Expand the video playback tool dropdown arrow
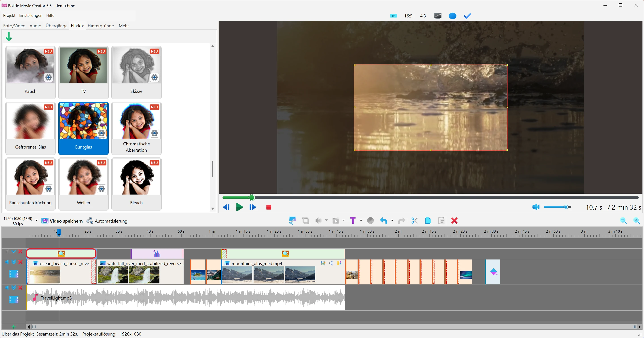The height and width of the screenshot is (338, 644). 343,220
